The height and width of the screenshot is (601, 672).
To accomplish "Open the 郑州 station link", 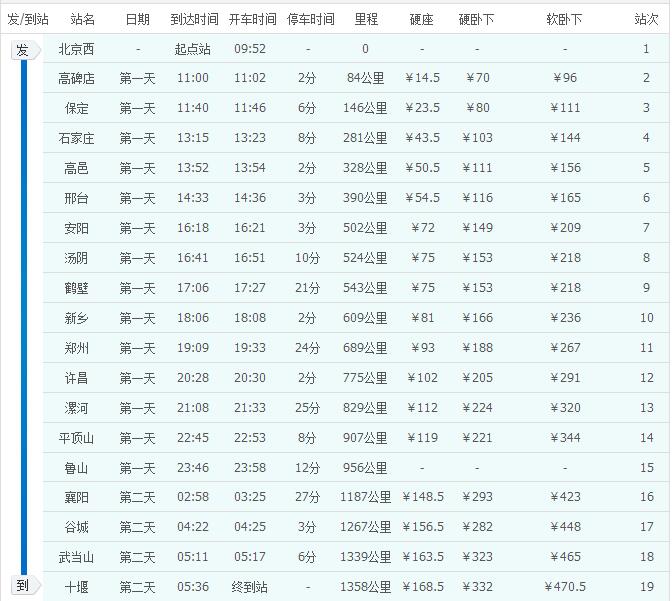I will coord(77,348).
